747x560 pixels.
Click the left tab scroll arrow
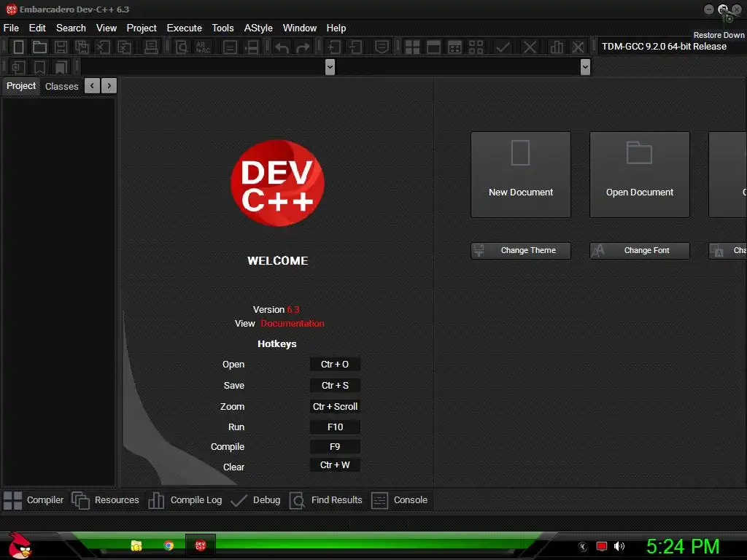tap(92, 86)
